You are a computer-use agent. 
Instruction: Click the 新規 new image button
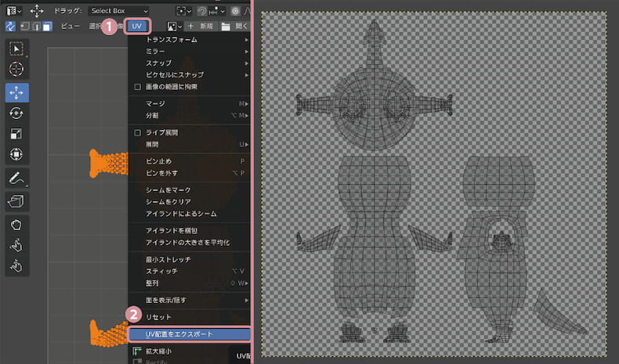point(201,27)
